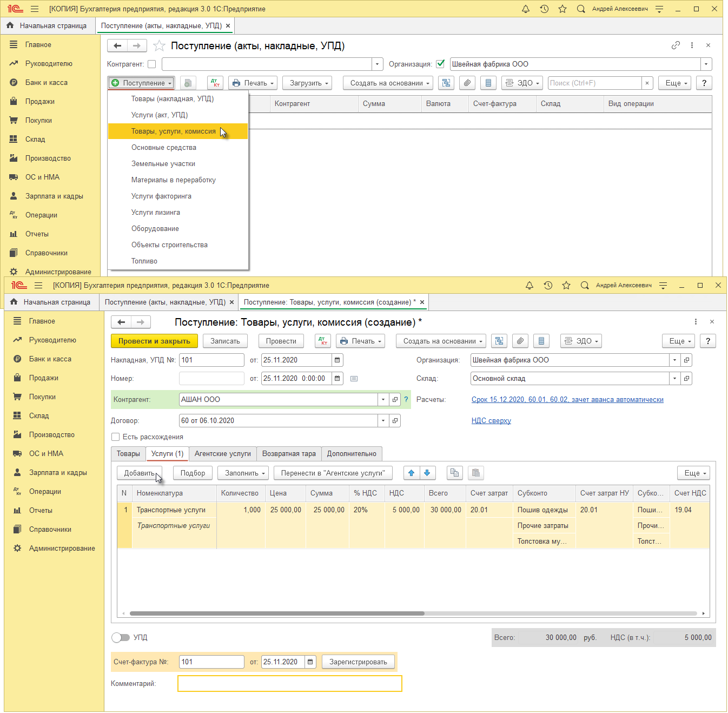This screenshot has height=713, width=728.
Task: Open the Возвратная тара tab
Action: tap(289, 453)
